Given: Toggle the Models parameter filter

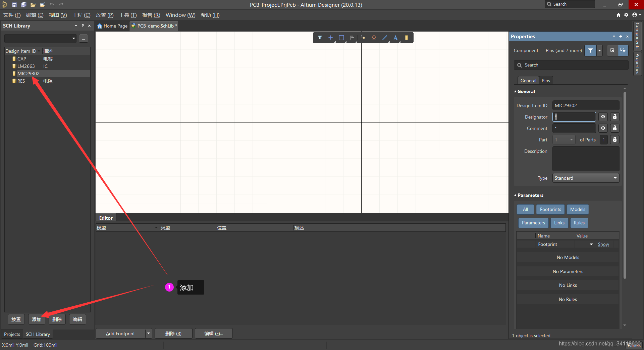Looking at the screenshot, I should tap(578, 209).
